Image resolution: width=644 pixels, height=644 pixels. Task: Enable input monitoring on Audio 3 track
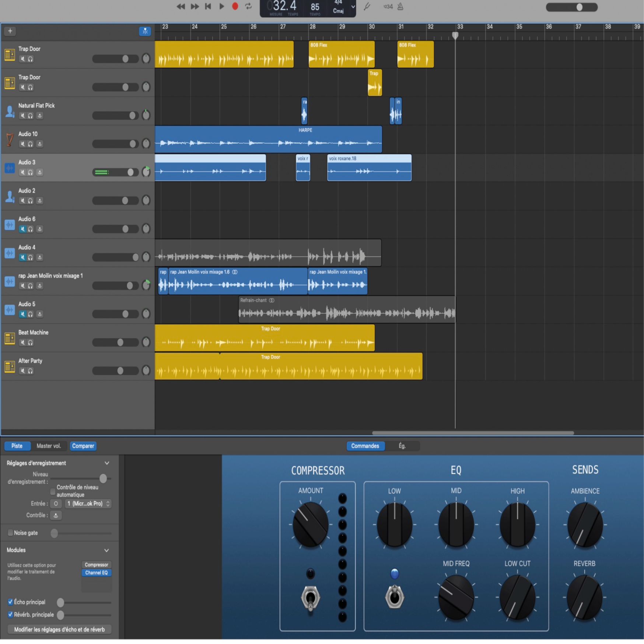click(x=40, y=172)
